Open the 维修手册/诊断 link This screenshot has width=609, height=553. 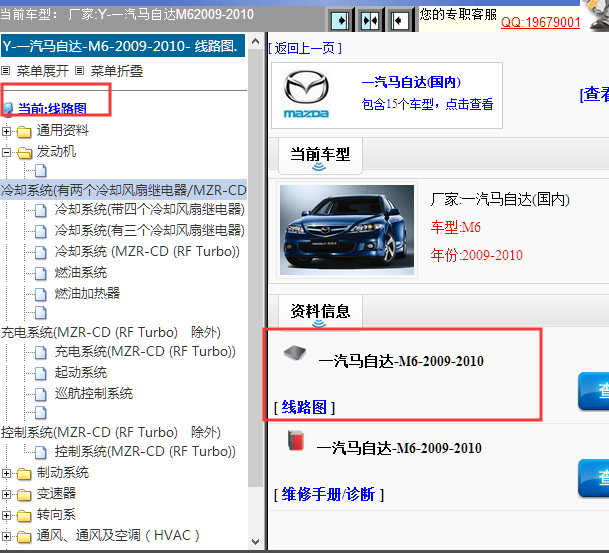point(329,494)
